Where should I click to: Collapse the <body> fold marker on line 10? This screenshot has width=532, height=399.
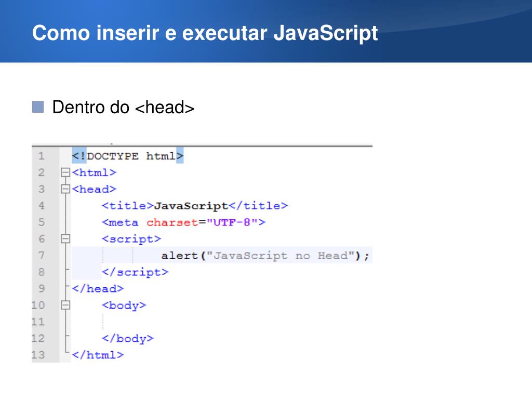pyautogui.click(x=65, y=305)
